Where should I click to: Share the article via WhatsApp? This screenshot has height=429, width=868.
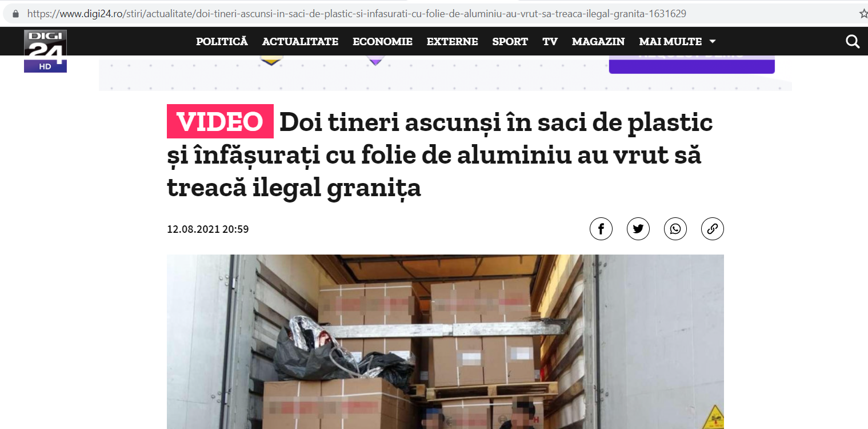coord(675,229)
